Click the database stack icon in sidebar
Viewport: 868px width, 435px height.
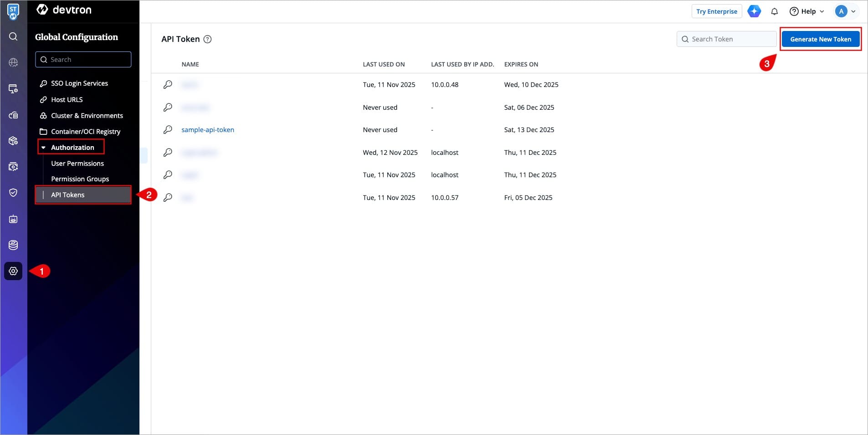(13, 245)
